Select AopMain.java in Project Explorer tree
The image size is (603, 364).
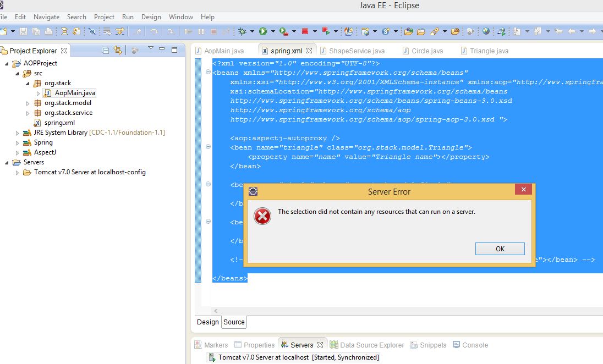coord(70,92)
